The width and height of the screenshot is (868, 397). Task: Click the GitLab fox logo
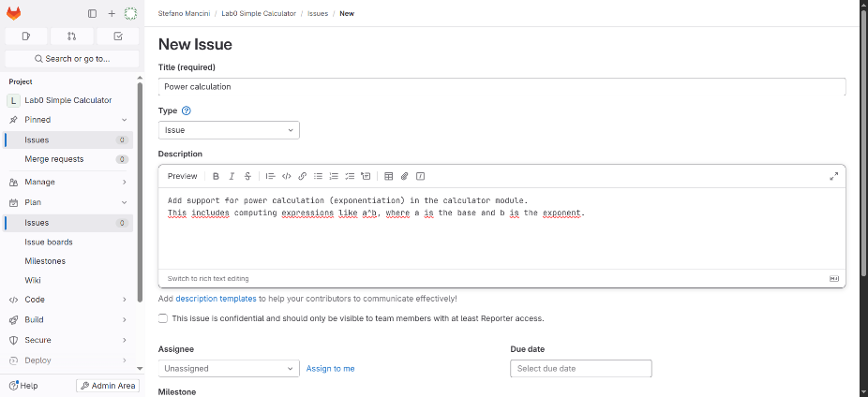click(14, 13)
